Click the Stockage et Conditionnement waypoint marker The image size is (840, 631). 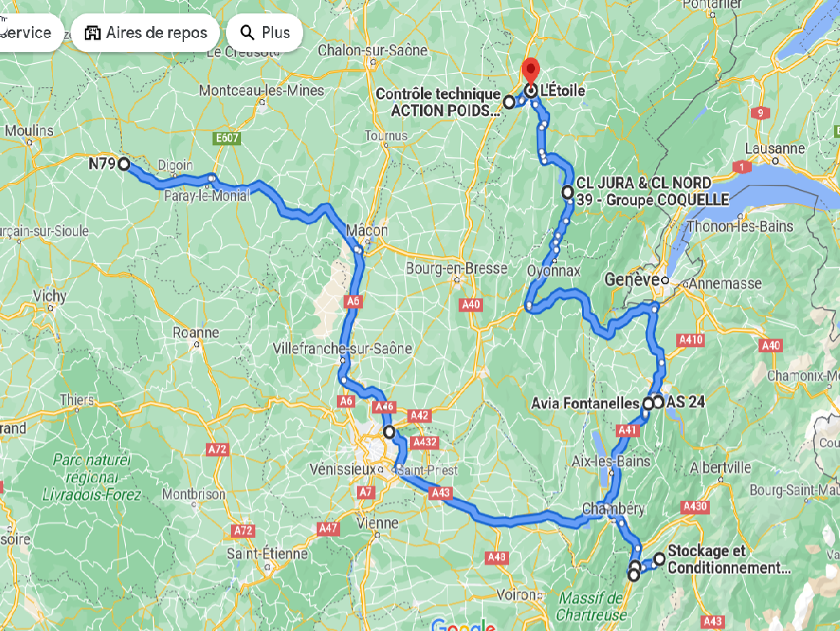pyautogui.click(x=659, y=560)
